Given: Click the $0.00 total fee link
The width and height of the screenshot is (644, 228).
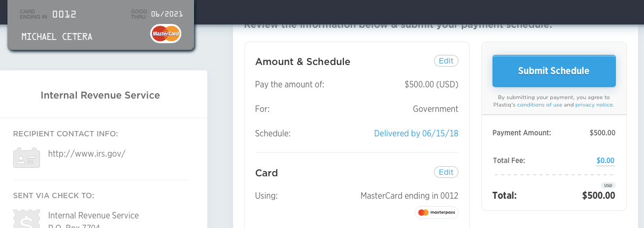Looking at the screenshot, I should (x=606, y=160).
